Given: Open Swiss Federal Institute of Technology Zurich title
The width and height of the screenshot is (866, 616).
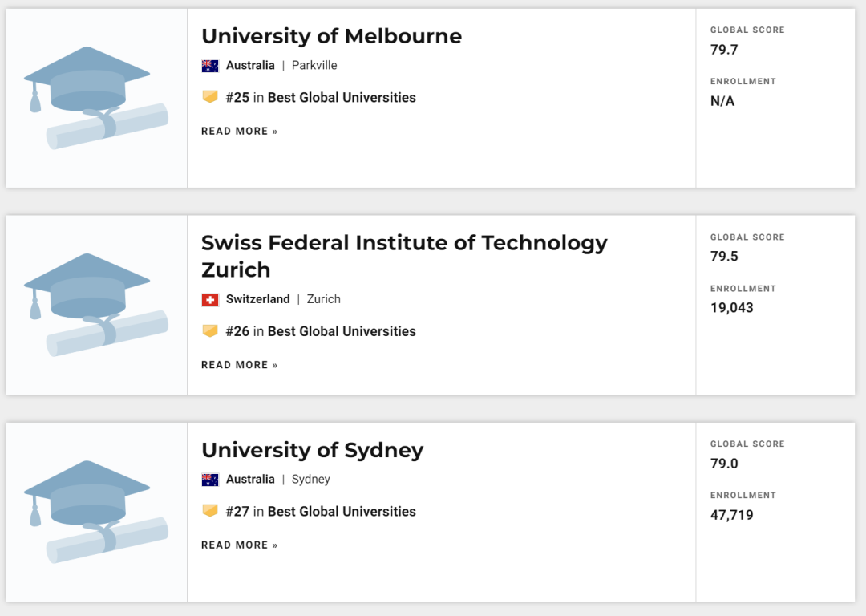Looking at the screenshot, I should (404, 255).
